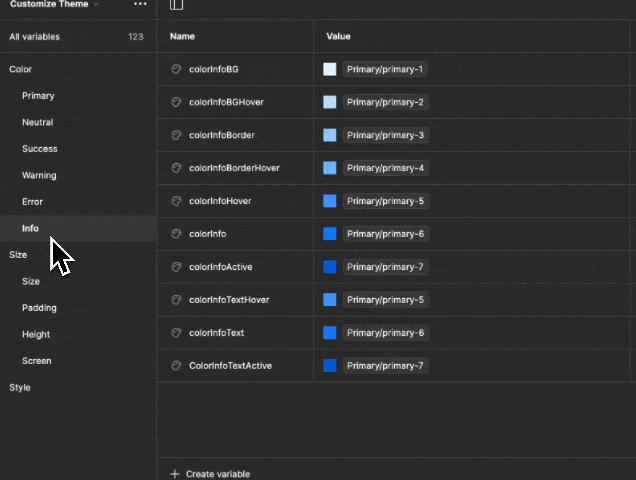Click the Name column header
Screen dimensions: 636x480
pos(183,37)
